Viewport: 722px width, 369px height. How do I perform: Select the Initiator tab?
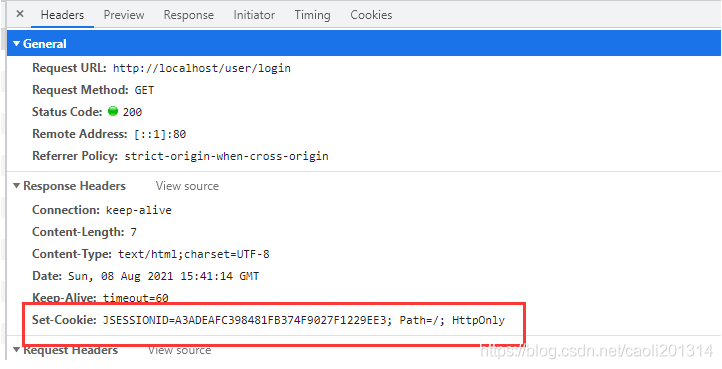254,15
